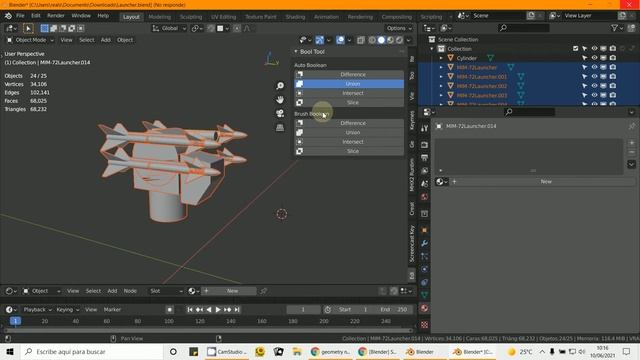Open the Object Mode dropdown
Image resolution: width=640 pixels, height=360 pixels.
30,40
